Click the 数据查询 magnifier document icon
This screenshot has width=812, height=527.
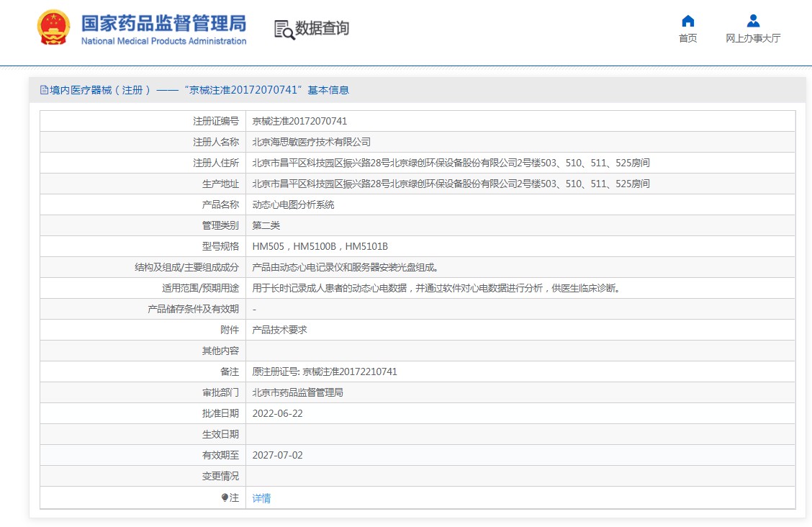pos(284,29)
